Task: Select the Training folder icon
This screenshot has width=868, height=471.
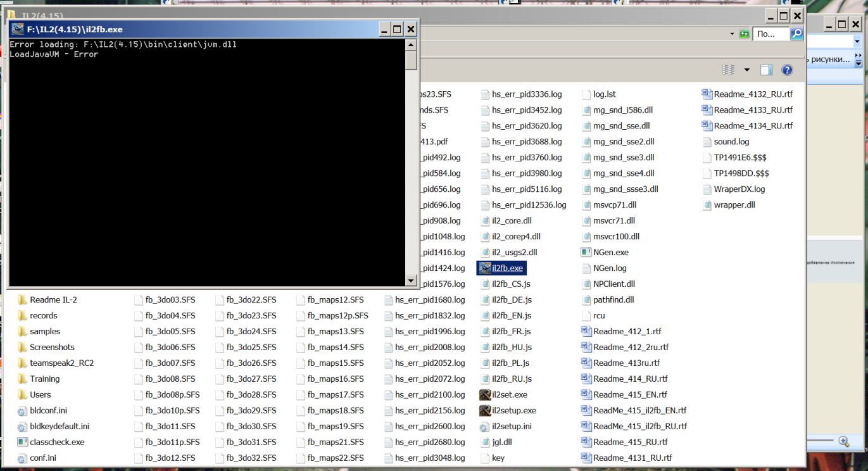Action: (x=23, y=379)
